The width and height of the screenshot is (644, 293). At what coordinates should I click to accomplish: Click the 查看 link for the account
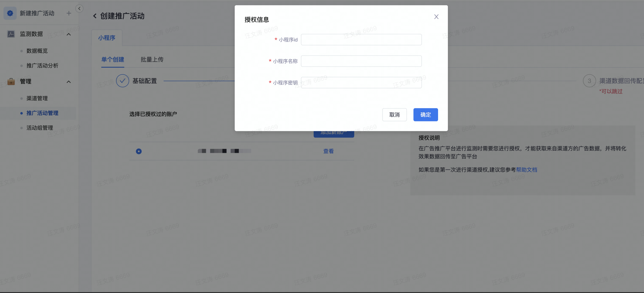pyautogui.click(x=328, y=151)
